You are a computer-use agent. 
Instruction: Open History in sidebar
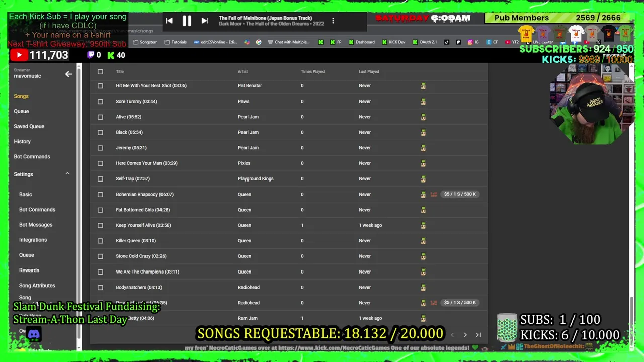pyautogui.click(x=22, y=142)
